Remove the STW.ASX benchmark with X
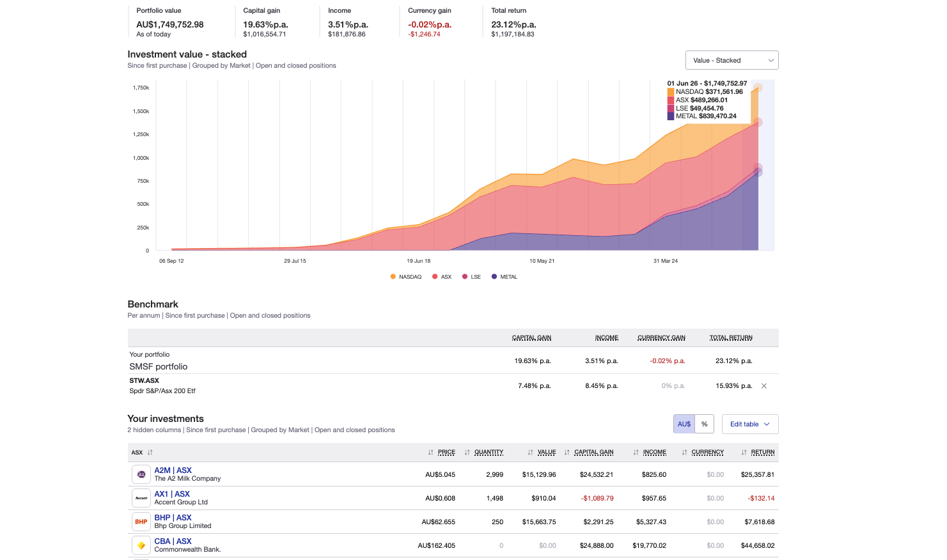Viewport: 947px width, 560px height. [764, 386]
